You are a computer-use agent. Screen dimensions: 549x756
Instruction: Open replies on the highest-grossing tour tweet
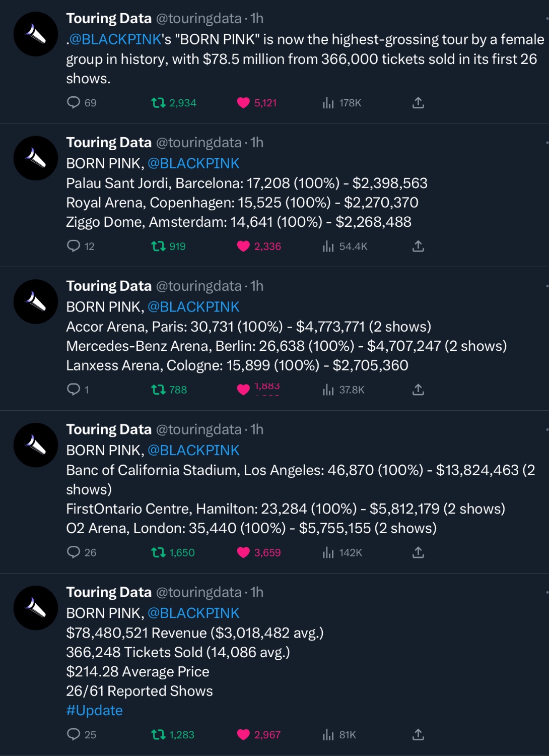pyautogui.click(x=81, y=103)
